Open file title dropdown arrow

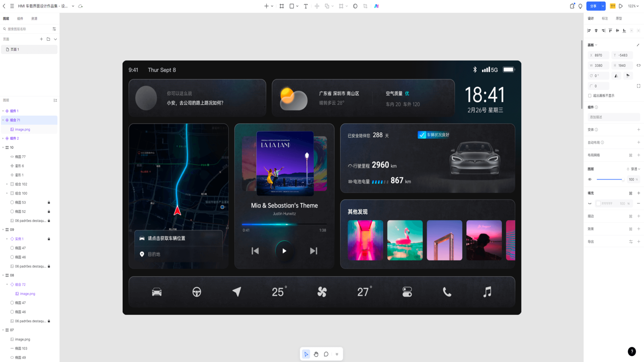73,6
